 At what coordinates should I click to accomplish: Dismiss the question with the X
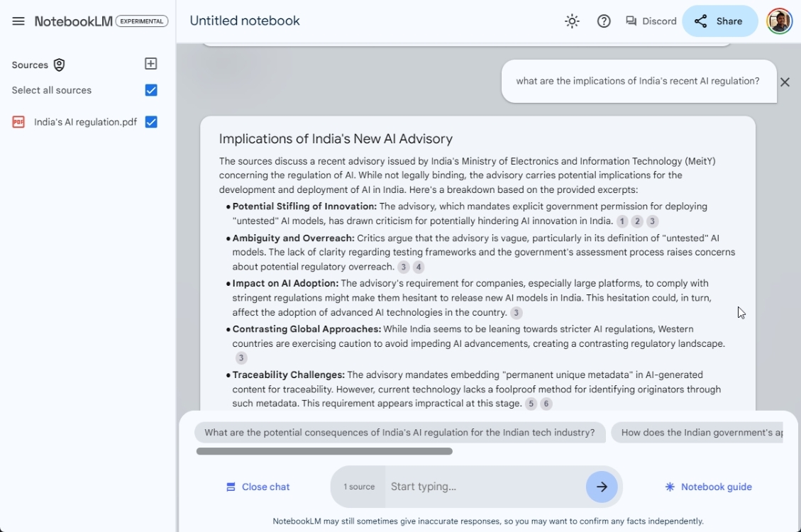[785, 82]
